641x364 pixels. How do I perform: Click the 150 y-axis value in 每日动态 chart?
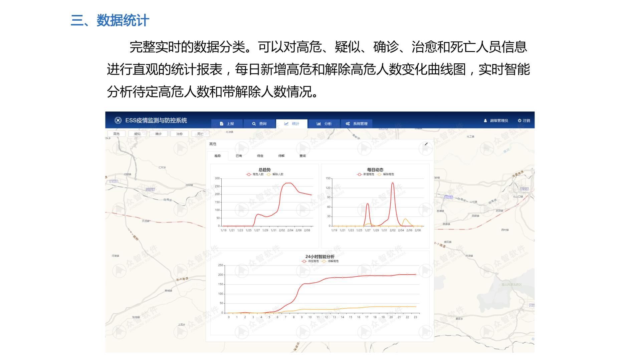coord(328,178)
